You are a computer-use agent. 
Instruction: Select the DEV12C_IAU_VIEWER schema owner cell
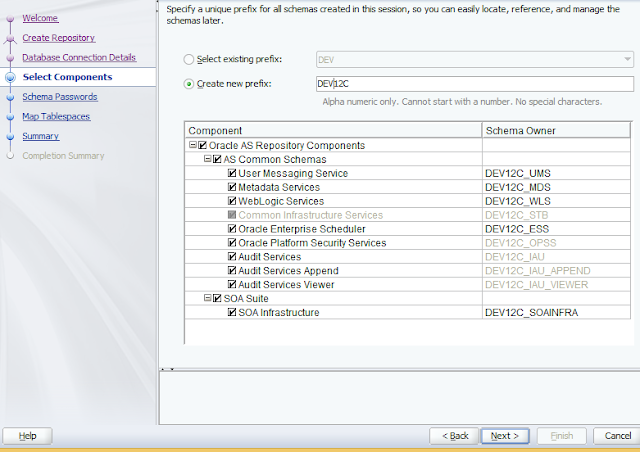[x=556, y=284]
